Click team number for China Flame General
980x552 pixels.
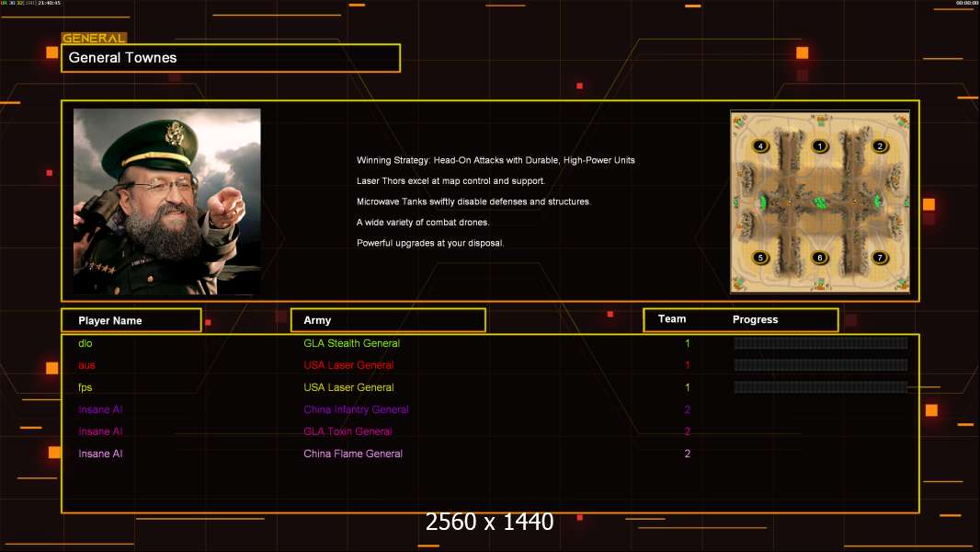(687, 454)
